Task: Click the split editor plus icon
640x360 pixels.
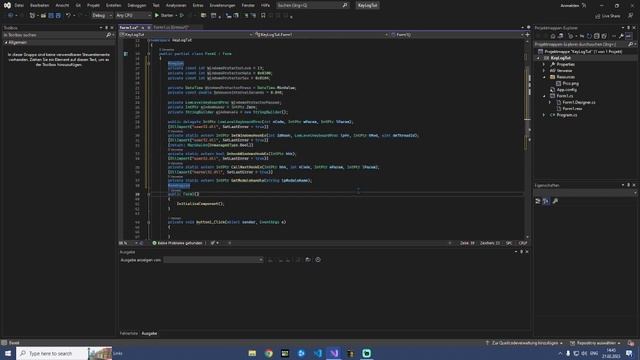Action: pos(527,35)
